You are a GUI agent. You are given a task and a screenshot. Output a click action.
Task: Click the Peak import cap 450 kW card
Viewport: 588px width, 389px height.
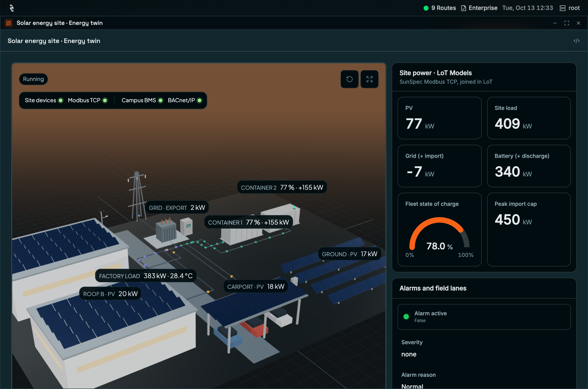529,230
